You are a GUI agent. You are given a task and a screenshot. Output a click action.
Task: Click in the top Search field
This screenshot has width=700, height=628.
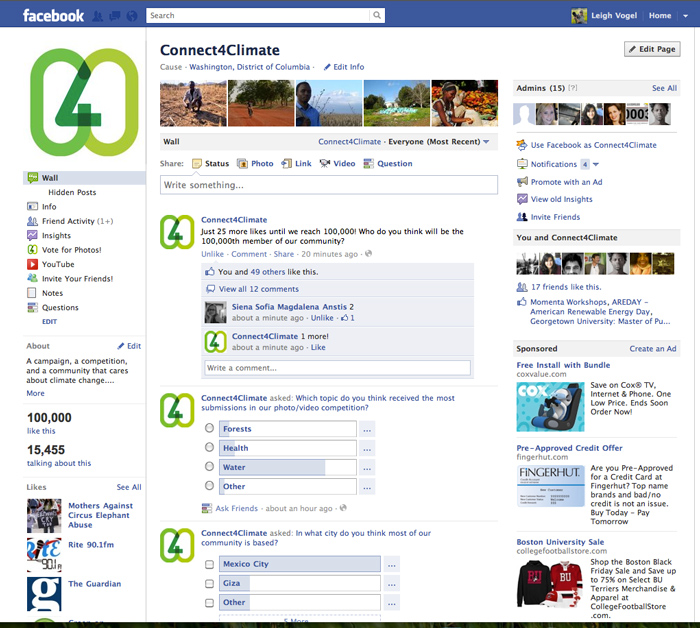(x=258, y=15)
